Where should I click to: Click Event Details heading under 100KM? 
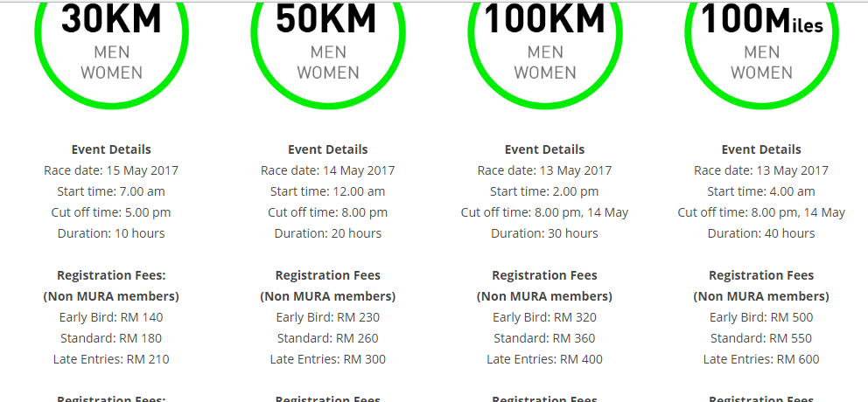(545, 149)
